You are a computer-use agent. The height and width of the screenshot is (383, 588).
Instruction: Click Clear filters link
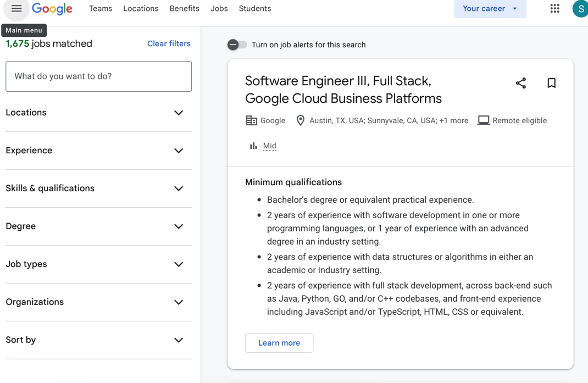(169, 43)
